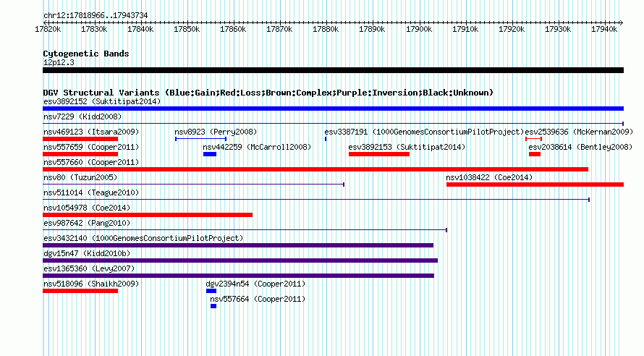Click the esv3892152 (Suktitipat2014) blue gain bar
Image resolution: width=644 pixels, height=356 pixels.
click(333, 109)
